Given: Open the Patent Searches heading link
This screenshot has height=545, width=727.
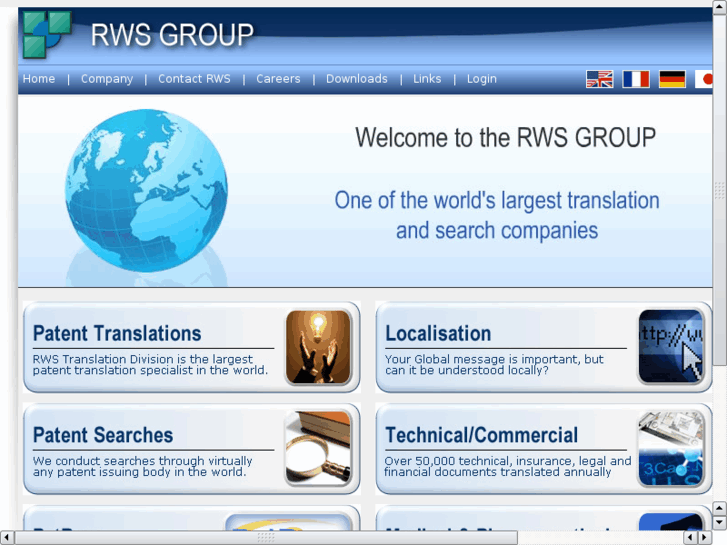Looking at the screenshot, I should coord(103,435).
